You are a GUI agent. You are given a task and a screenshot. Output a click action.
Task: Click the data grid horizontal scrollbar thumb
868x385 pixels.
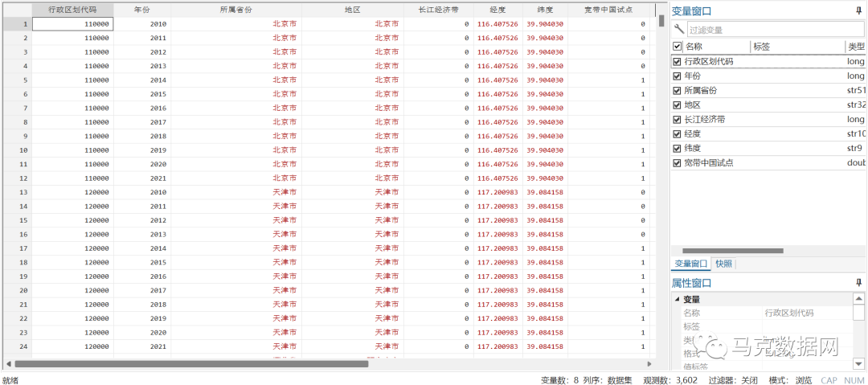[191, 364]
